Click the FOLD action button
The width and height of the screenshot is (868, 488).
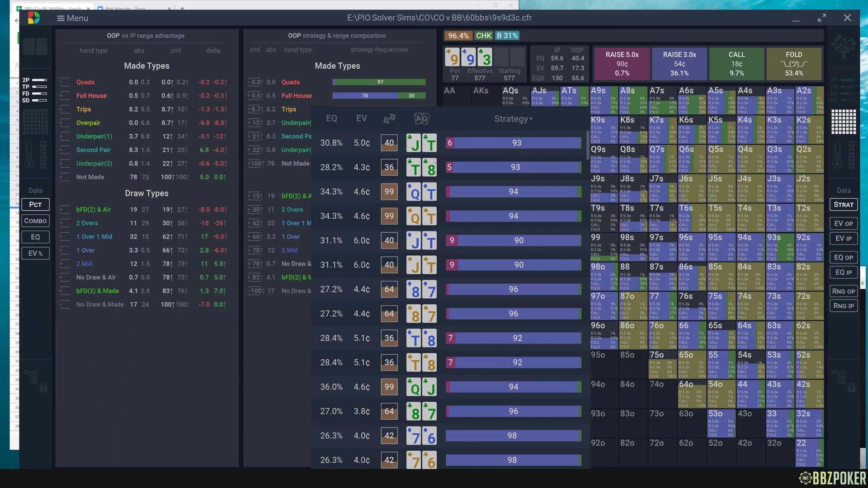pos(793,63)
